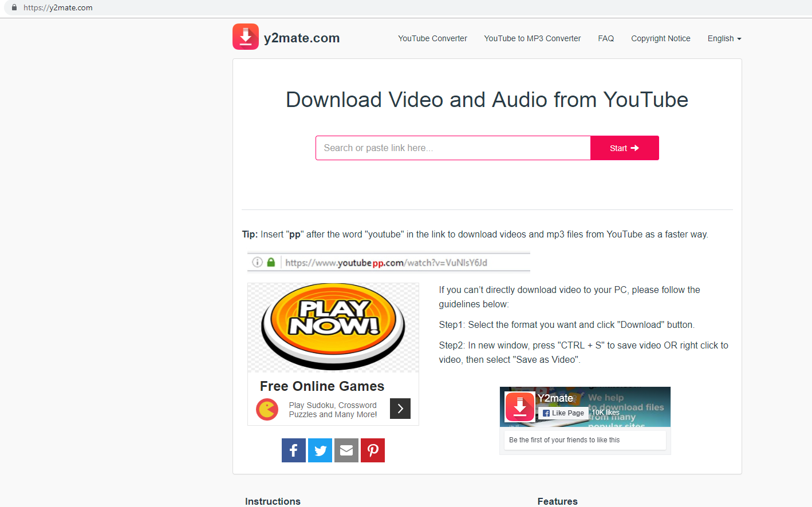
Task: Click the Play Now game ad image
Action: [x=333, y=327]
